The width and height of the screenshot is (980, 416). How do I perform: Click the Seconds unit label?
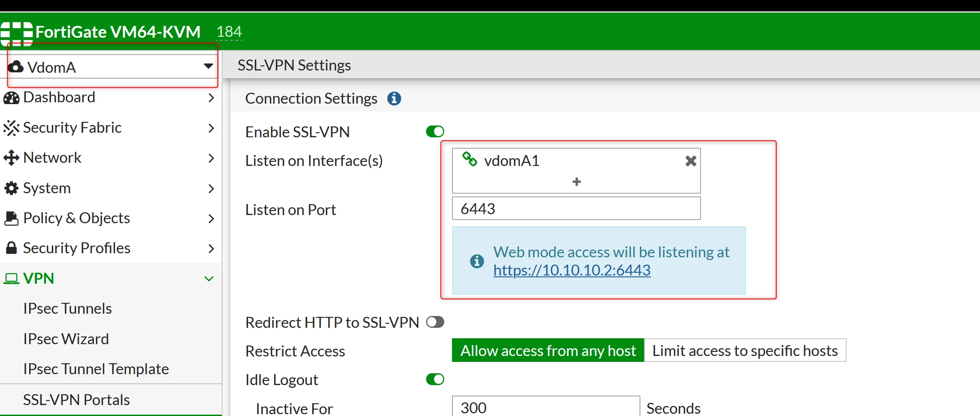pyautogui.click(x=673, y=408)
